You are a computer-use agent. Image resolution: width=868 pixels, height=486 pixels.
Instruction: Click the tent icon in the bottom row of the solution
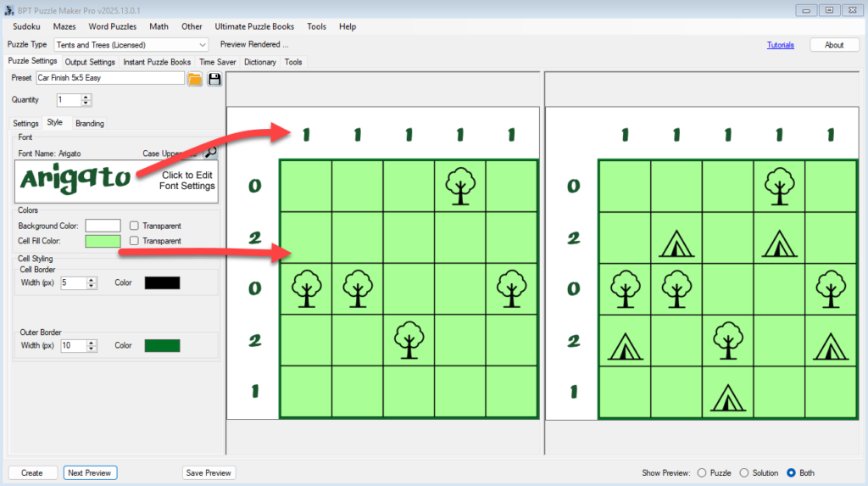727,395
